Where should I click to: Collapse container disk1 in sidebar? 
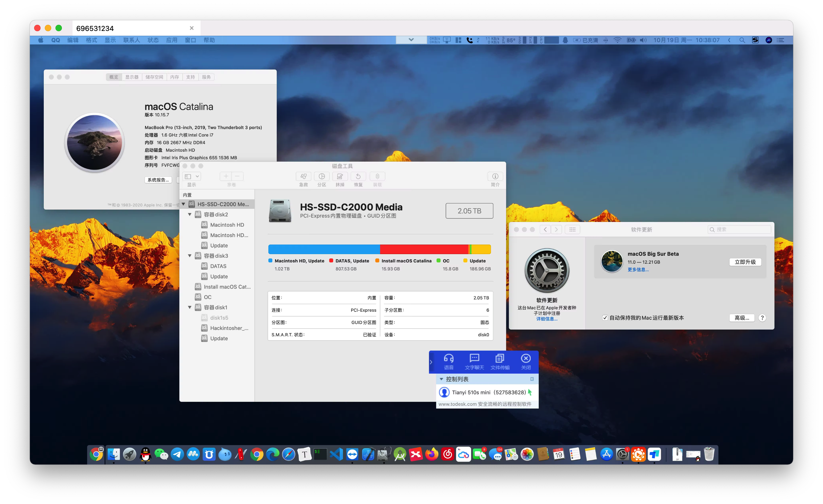pos(190,307)
